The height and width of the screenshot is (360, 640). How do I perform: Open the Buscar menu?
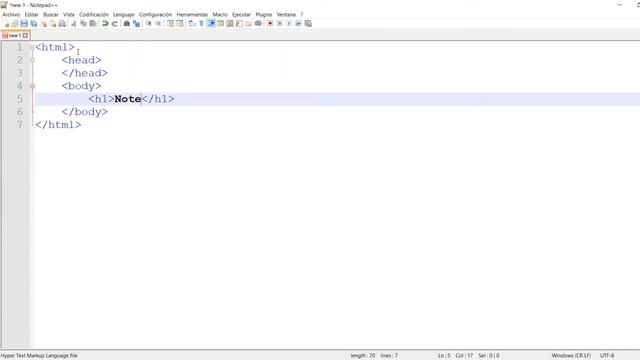pos(51,15)
